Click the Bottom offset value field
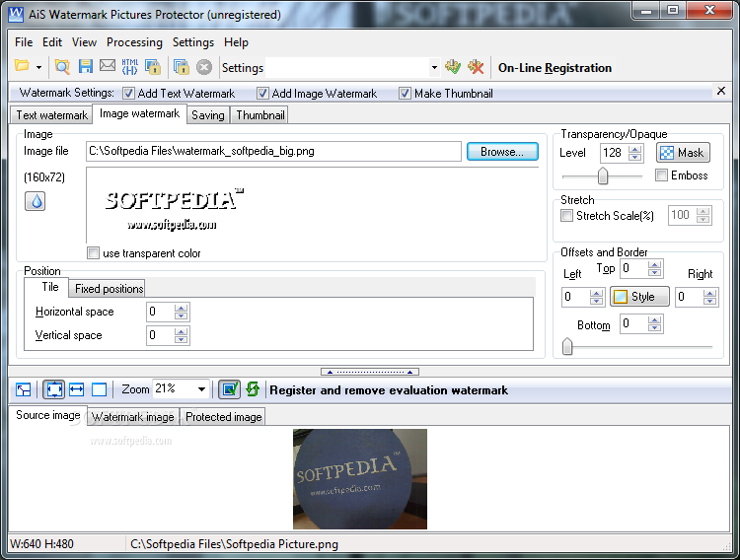The image size is (740, 560). click(x=633, y=323)
